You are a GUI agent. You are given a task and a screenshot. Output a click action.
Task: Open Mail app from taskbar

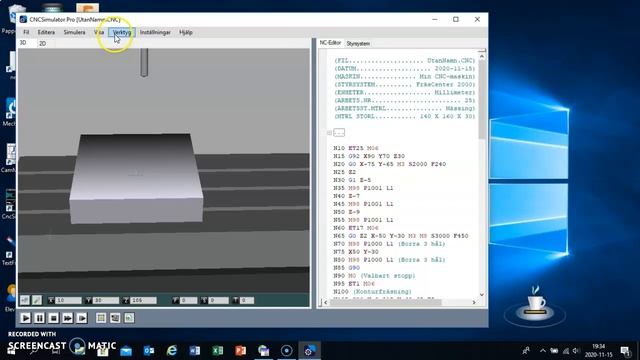click(x=126, y=351)
